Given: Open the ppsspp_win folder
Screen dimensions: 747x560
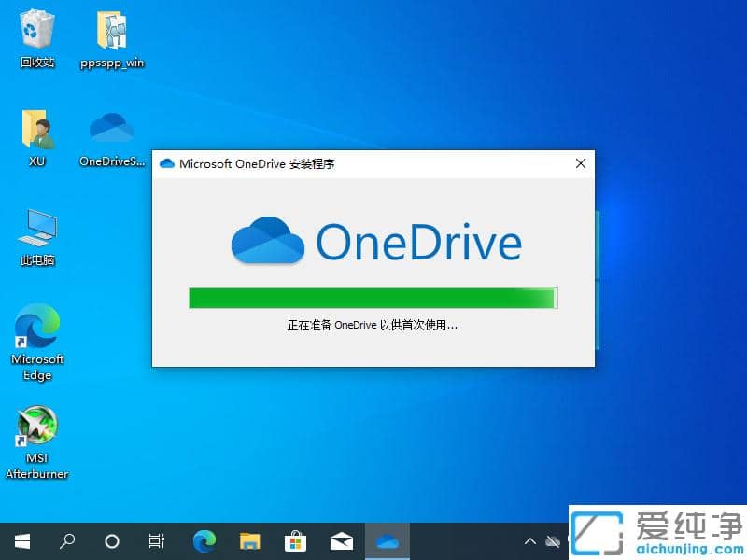Looking at the screenshot, I should [x=111, y=31].
